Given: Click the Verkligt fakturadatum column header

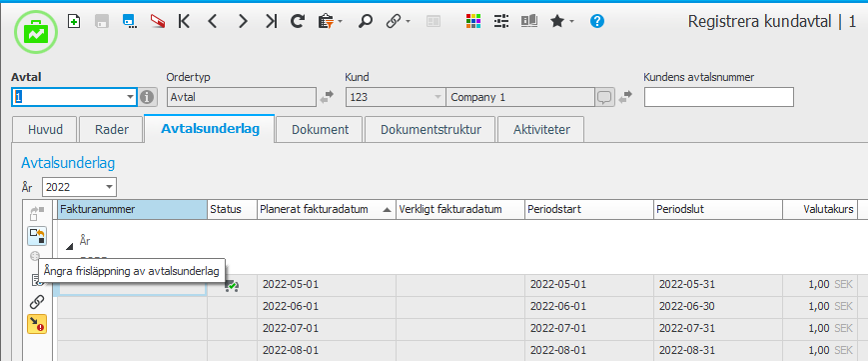Looking at the screenshot, I should pos(460,210).
